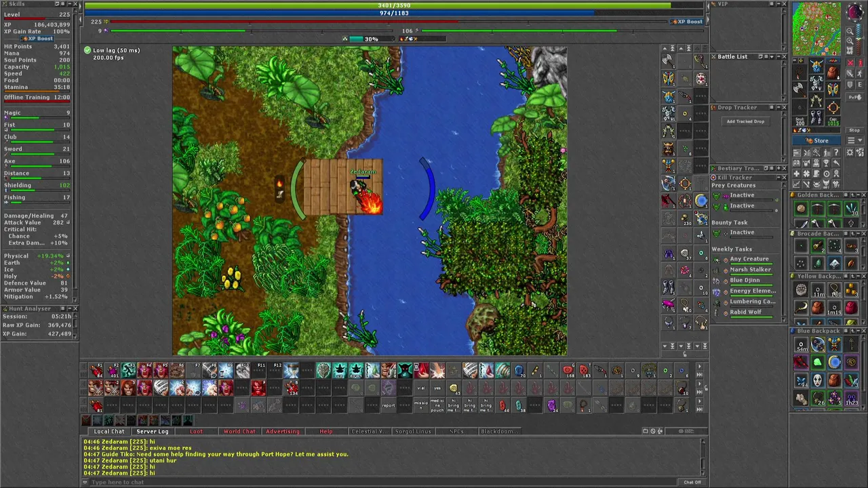Close the Drop Tracker panel

pyautogui.click(x=784, y=108)
